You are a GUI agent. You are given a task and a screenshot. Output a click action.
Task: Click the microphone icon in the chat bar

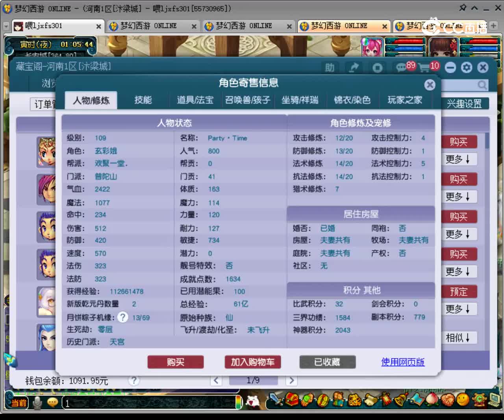[x=38, y=402]
